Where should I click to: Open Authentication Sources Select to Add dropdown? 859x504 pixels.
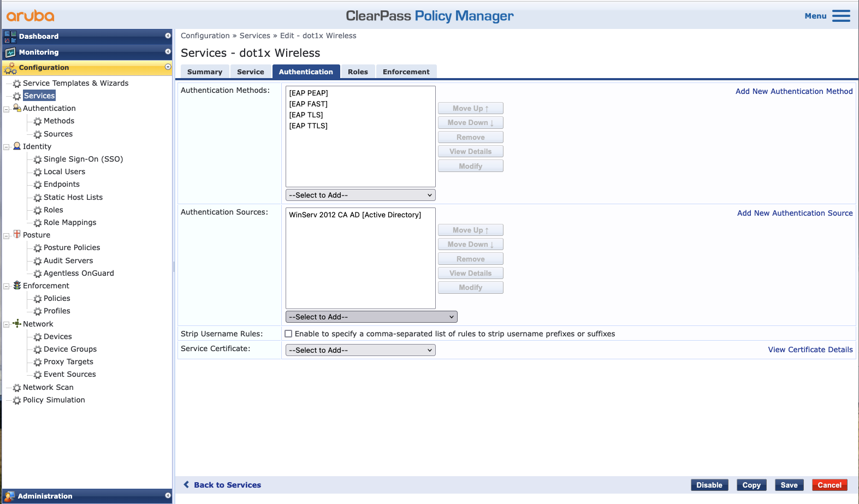pyautogui.click(x=371, y=317)
